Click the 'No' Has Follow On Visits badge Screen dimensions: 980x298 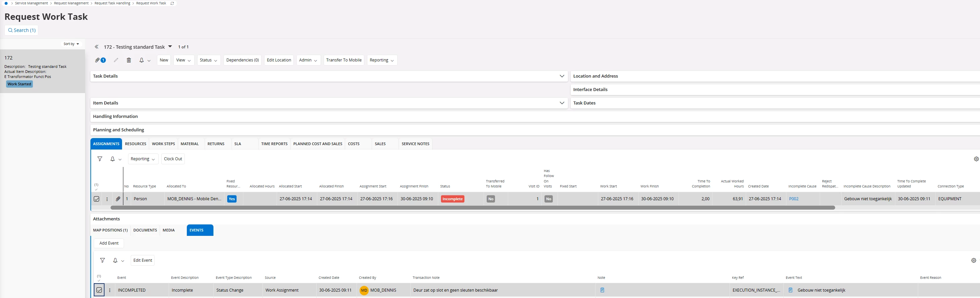point(548,199)
